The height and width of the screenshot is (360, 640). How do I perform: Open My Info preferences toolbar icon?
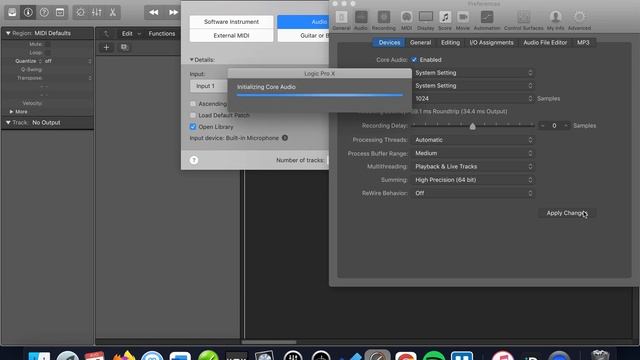(x=556, y=20)
